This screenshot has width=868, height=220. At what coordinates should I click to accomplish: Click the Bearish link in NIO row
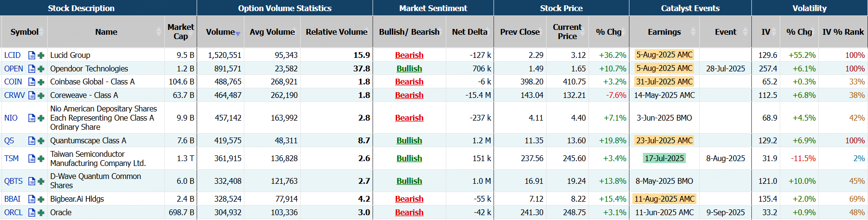[409, 118]
